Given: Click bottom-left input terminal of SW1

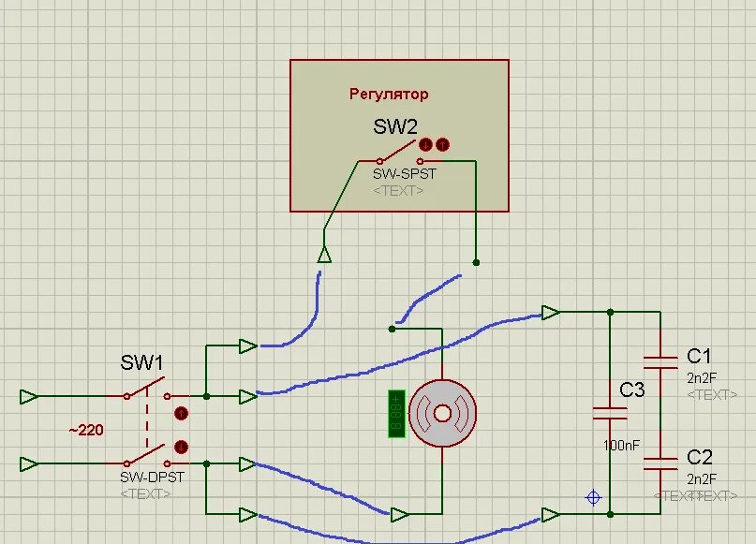Looking at the screenshot, I should click(29, 464).
